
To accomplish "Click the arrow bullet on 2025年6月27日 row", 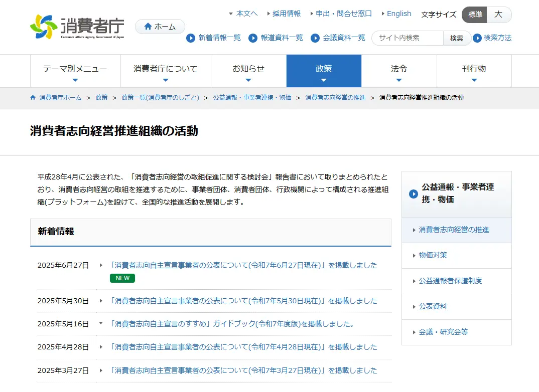I will pyautogui.click(x=101, y=265).
